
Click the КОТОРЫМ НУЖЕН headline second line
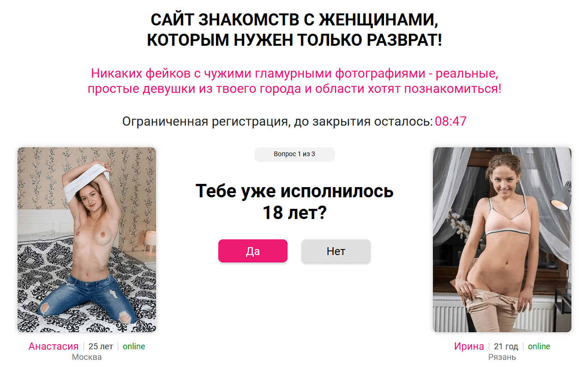coord(294,40)
